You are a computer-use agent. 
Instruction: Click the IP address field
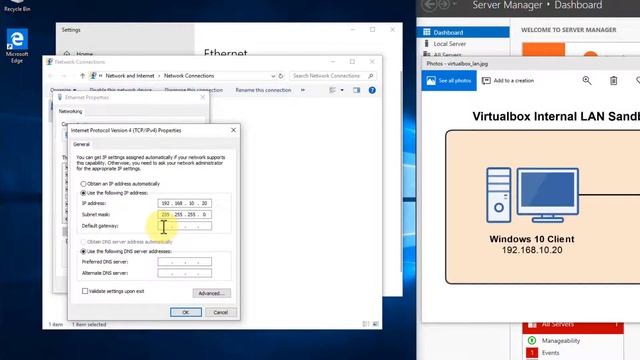pos(184,203)
